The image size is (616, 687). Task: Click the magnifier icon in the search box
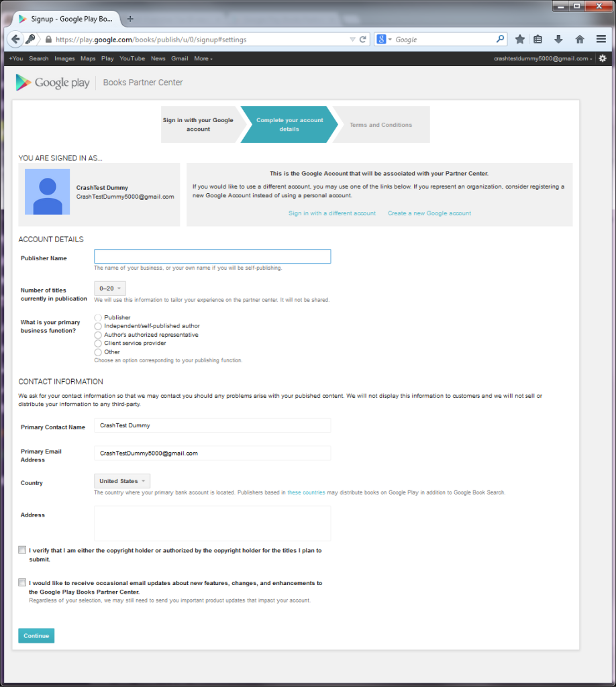point(500,39)
